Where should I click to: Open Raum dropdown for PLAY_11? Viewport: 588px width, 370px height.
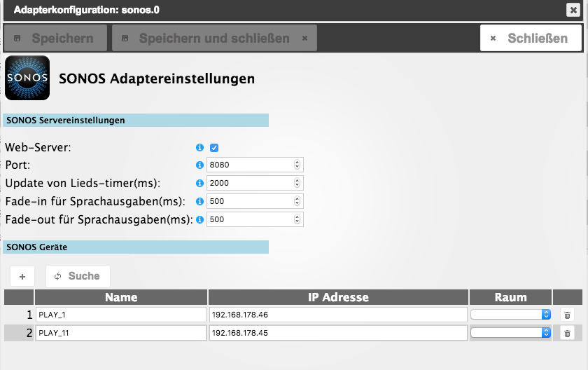click(x=510, y=332)
